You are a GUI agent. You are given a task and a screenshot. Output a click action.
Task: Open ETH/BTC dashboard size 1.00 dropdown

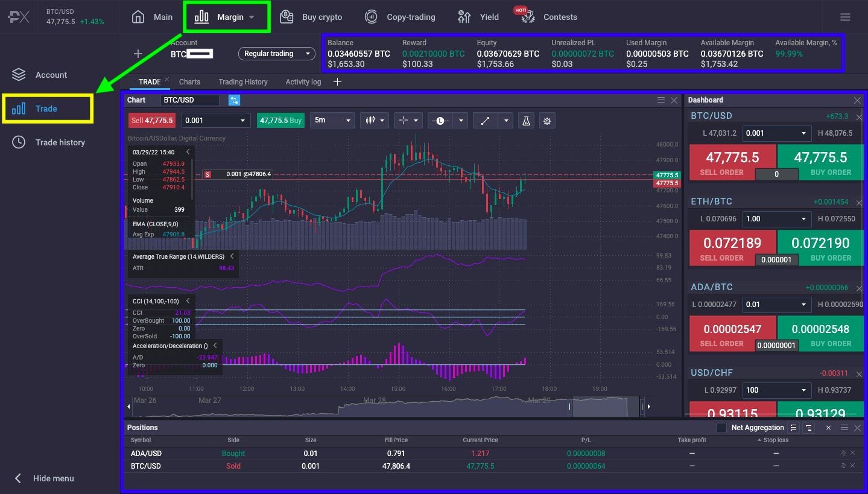[777, 219]
